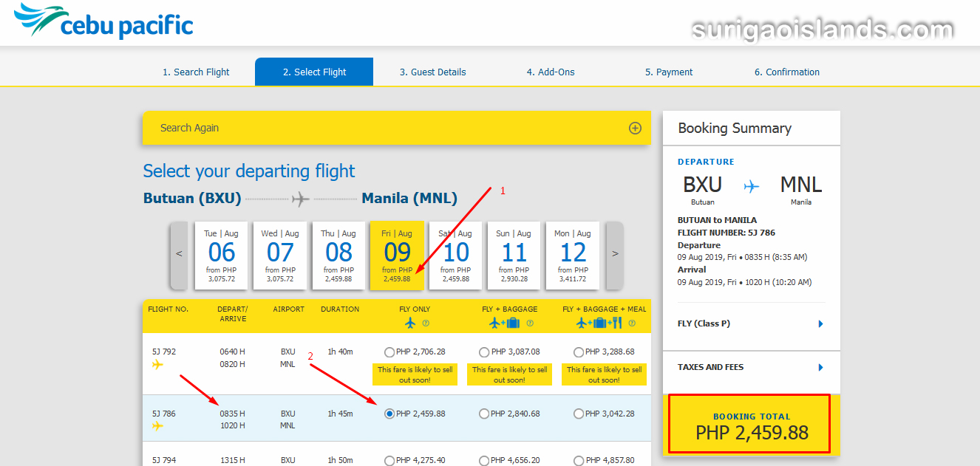This screenshot has height=466, width=980.
Task: Click the Booking Summary heading
Action: pyautogui.click(x=735, y=129)
